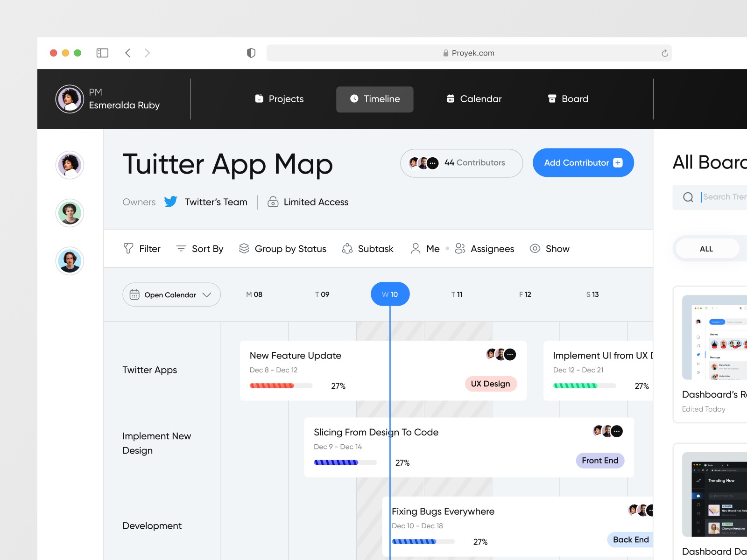Click the Limited Access lock icon
The height and width of the screenshot is (560, 747).
(272, 202)
